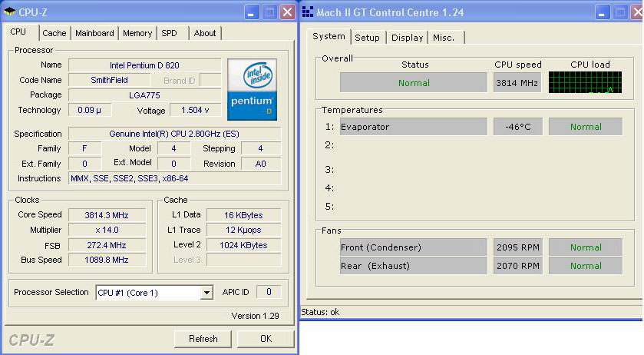Click the Mach II GT title bar icon
Screen dimensions: 644x355
(308, 12)
